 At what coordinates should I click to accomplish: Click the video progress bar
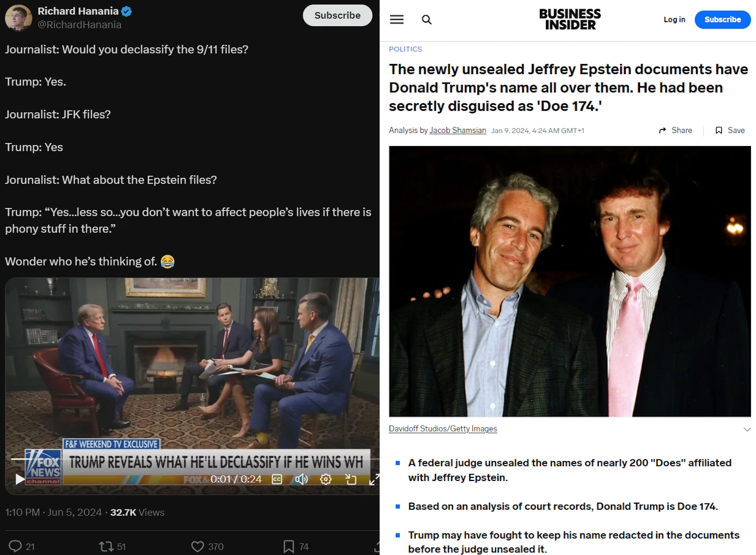[192, 459]
